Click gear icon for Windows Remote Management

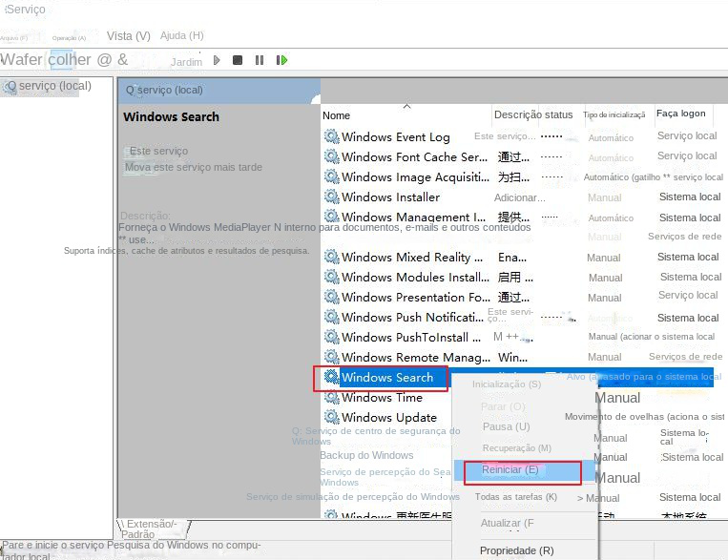pos(331,357)
